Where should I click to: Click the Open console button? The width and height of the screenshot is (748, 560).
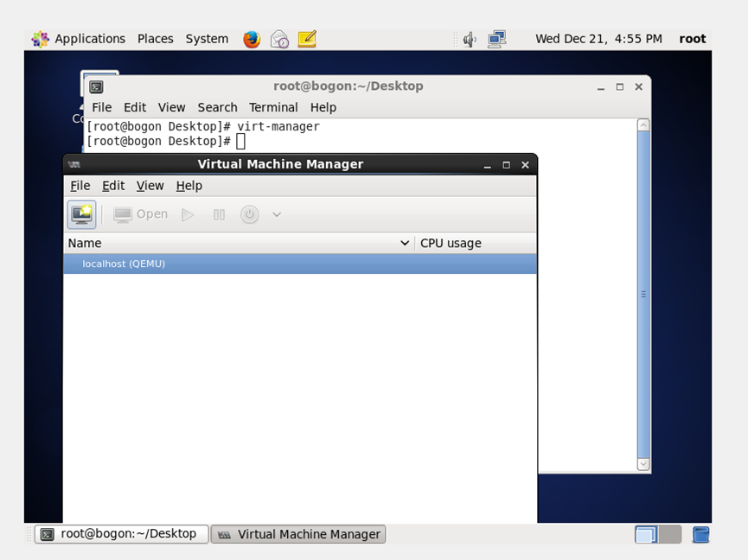pos(140,214)
